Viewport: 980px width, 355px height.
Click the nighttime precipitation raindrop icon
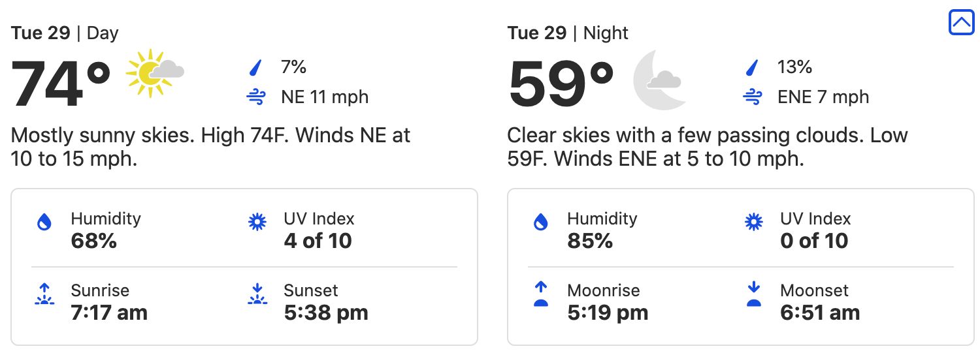click(753, 67)
